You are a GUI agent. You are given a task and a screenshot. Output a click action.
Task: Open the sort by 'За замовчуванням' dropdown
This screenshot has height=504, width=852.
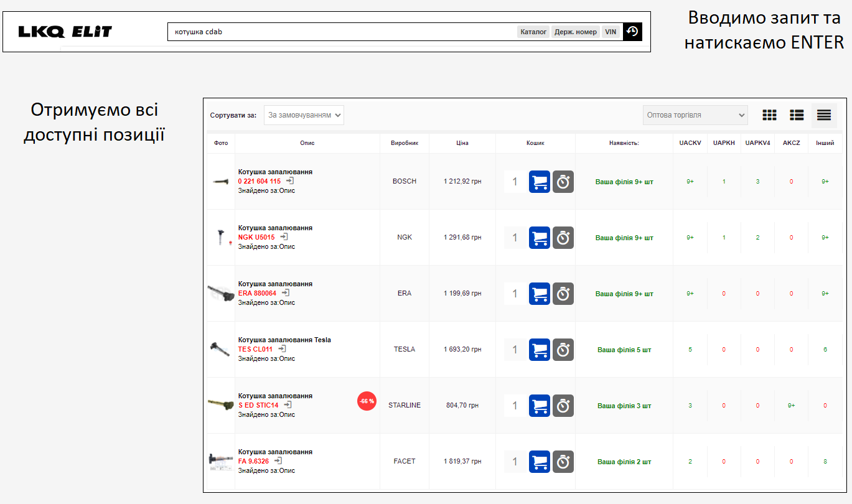(304, 115)
